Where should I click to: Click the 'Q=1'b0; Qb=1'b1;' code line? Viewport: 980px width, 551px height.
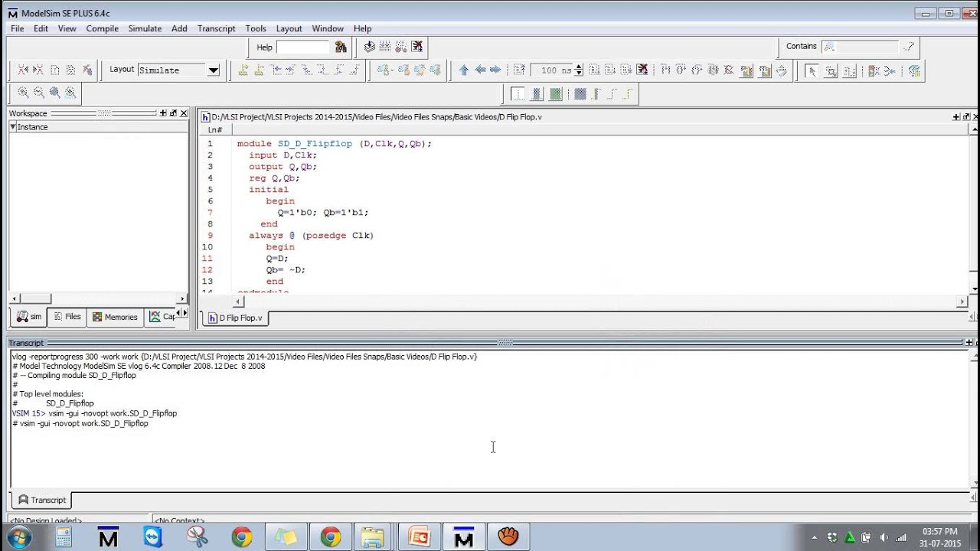322,213
